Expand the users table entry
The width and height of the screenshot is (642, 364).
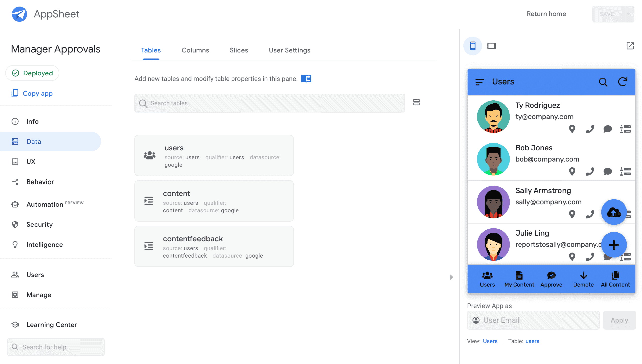coord(214,155)
